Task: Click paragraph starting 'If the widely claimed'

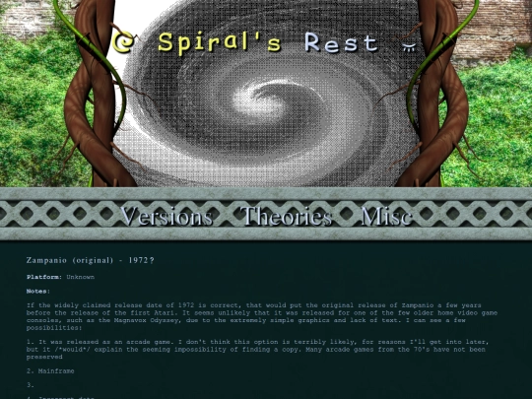Action: (262, 316)
